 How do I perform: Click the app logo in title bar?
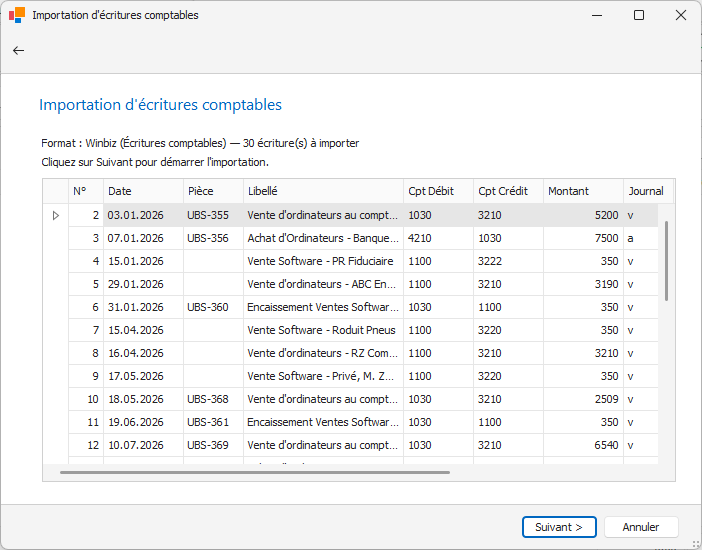pyautogui.click(x=17, y=15)
